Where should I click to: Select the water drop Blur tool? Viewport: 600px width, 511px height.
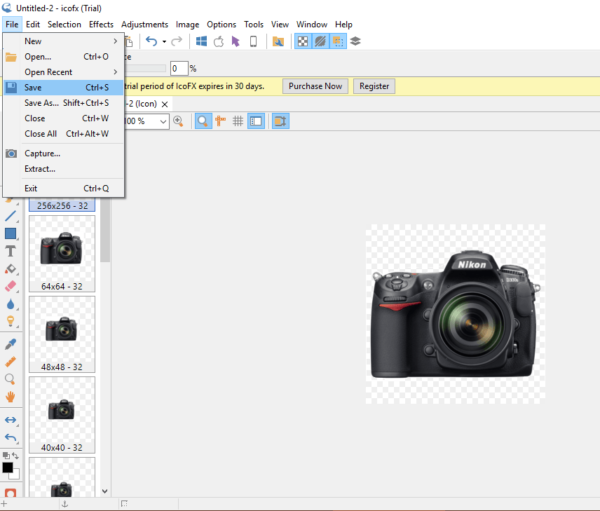pyautogui.click(x=10, y=304)
